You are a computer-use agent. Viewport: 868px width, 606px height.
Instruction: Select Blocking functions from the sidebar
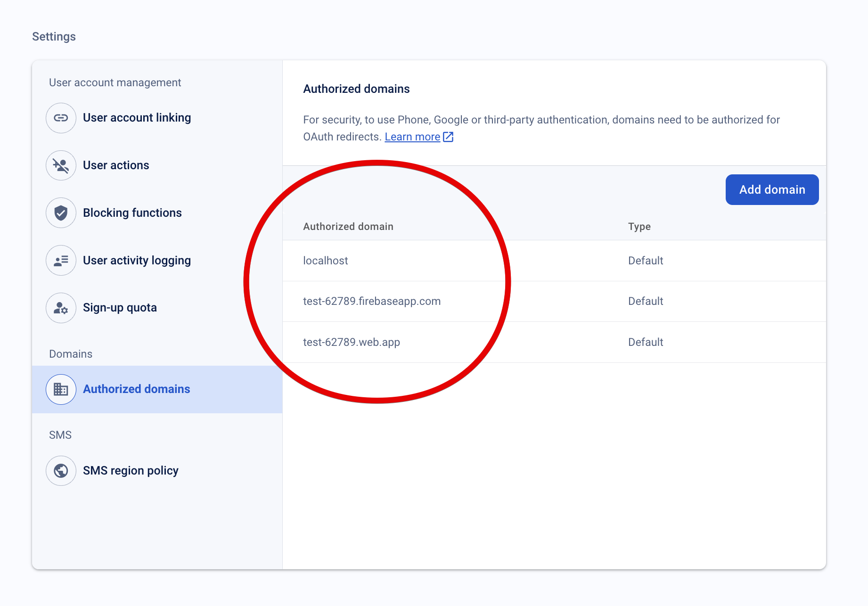point(132,213)
